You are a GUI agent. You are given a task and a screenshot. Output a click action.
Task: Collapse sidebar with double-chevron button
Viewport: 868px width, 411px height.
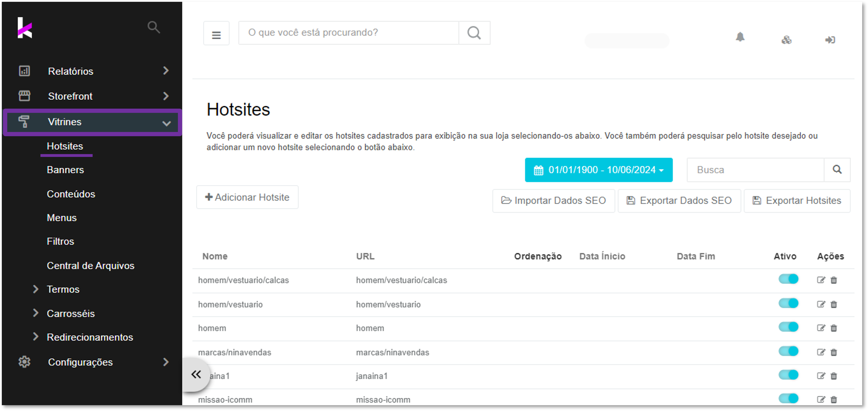(196, 374)
